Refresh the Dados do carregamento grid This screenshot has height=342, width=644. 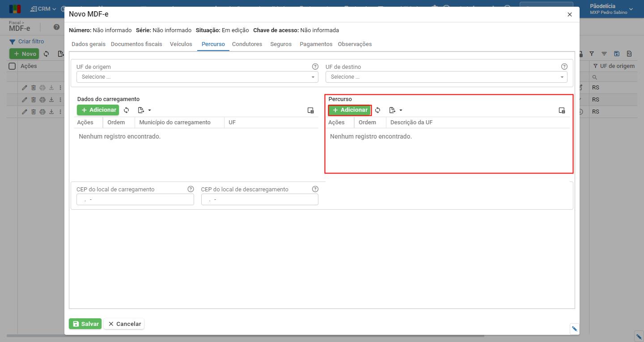127,110
